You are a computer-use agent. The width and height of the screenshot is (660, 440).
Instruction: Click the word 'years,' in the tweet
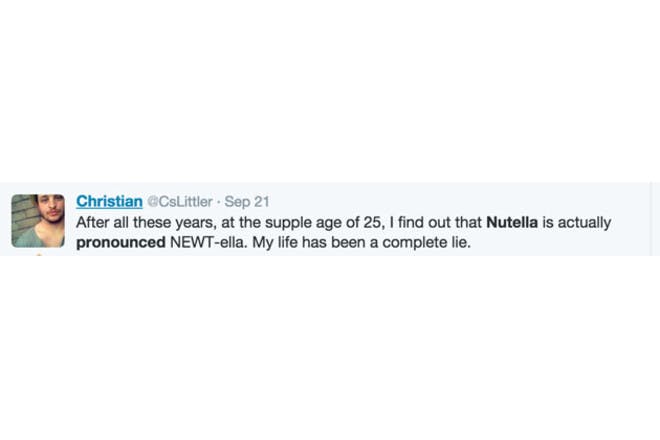point(196,223)
